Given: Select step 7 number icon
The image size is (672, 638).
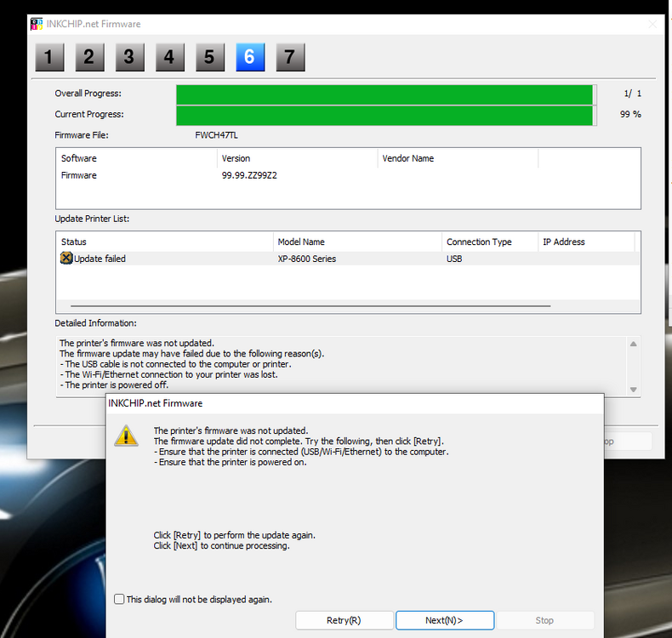Looking at the screenshot, I should pyautogui.click(x=290, y=57).
